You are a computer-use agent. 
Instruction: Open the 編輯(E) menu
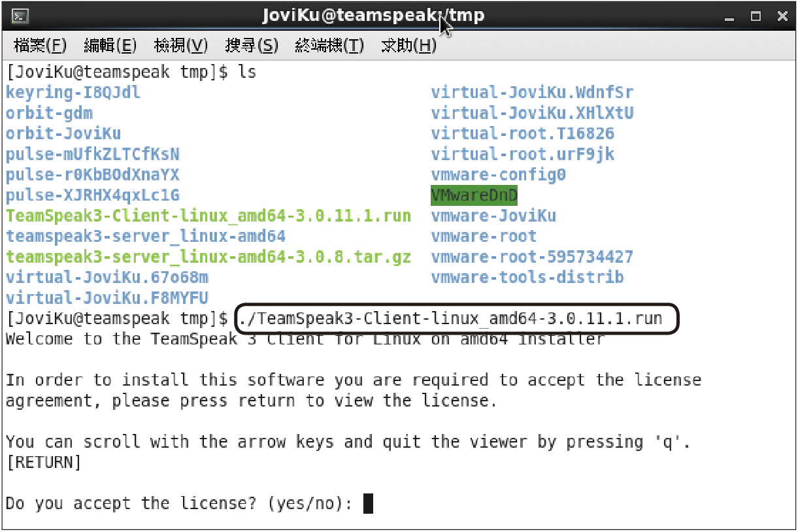[110, 46]
